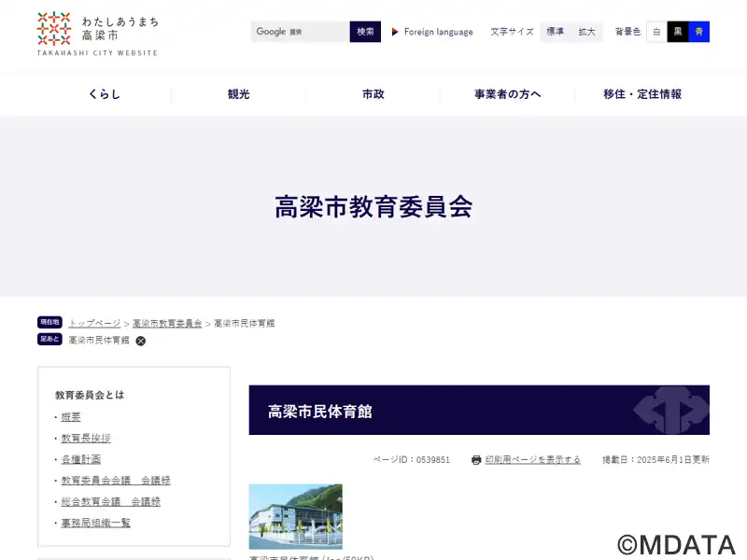Open the 教育長挨拶 sidebar link
This screenshot has width=747, height=560.
(x=86, y=438)
